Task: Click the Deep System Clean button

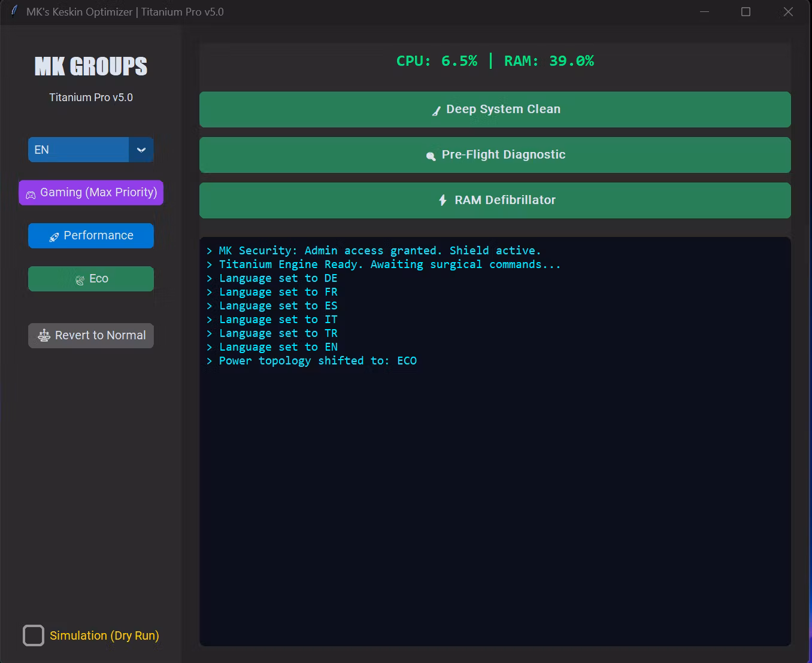Action: 495,110
